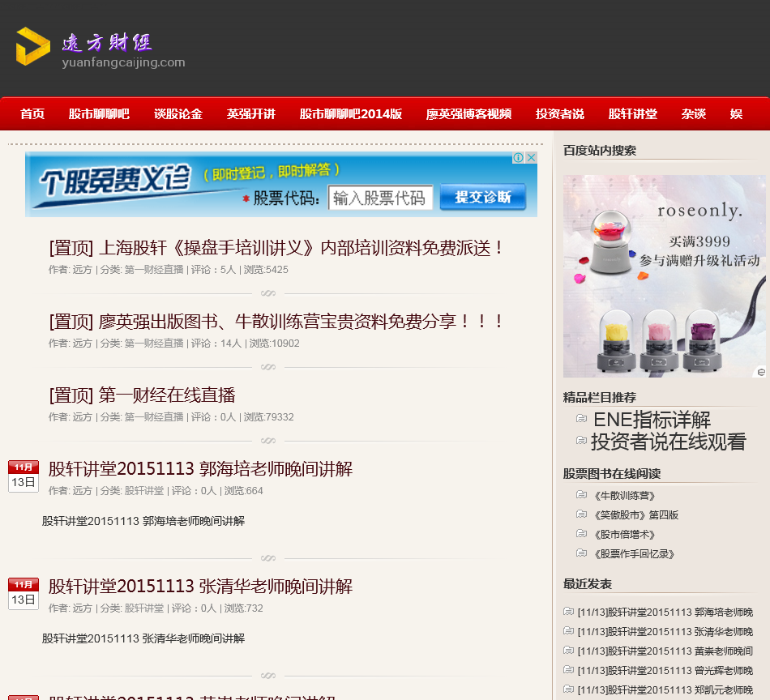Viewport: 770px width, 700px height.
Task: Close the 个股免费义诊 banner ad
Action: point(532,157)
